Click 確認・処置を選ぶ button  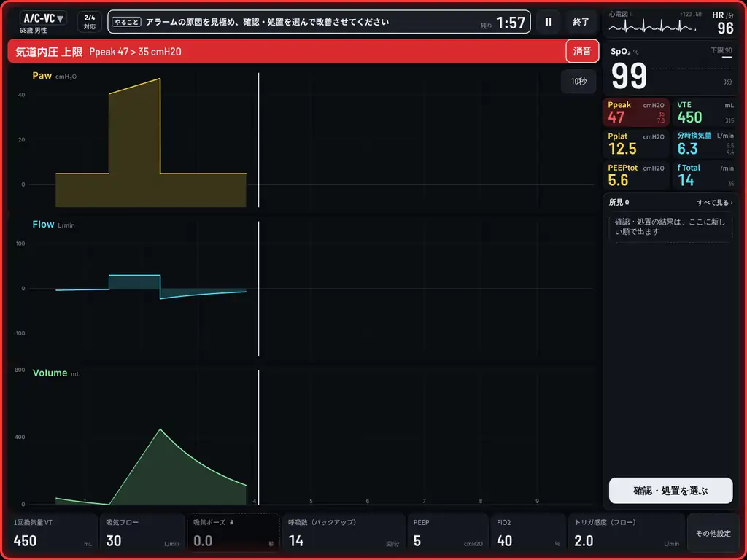pyautogui.click(x=670, y=491)
